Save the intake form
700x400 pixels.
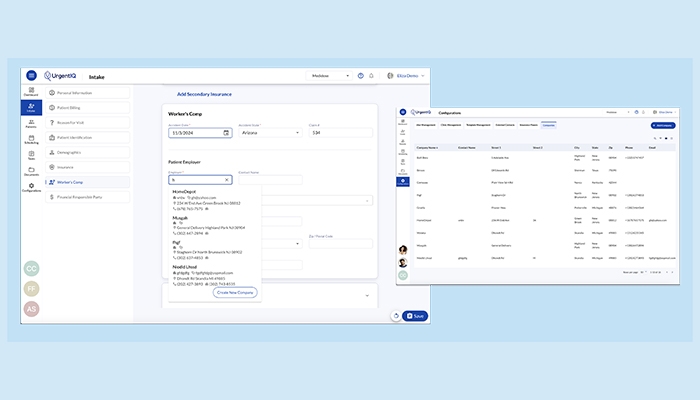pyautogui.click(x=415, y=316)
